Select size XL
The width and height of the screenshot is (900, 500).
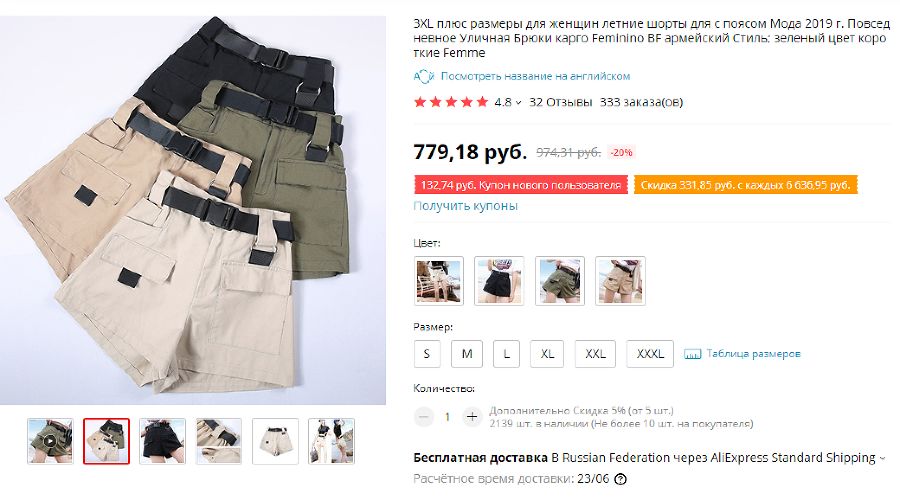[547, 354]
